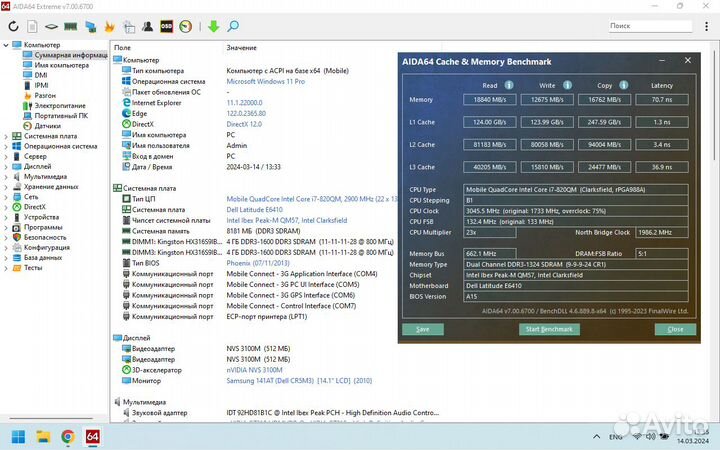720x450 pixels.
Task: Open the OSD panel toolbar icon
Action: pos(166,26)
